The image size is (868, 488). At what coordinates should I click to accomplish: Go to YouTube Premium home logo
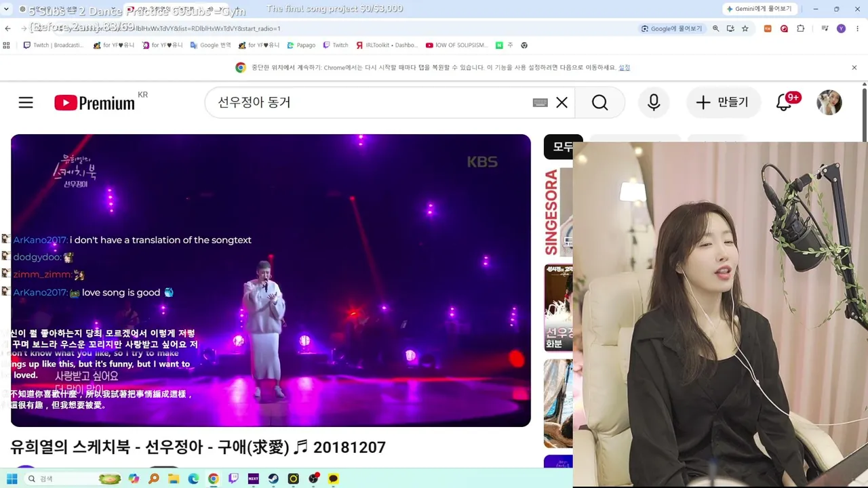tap(95, 102)
